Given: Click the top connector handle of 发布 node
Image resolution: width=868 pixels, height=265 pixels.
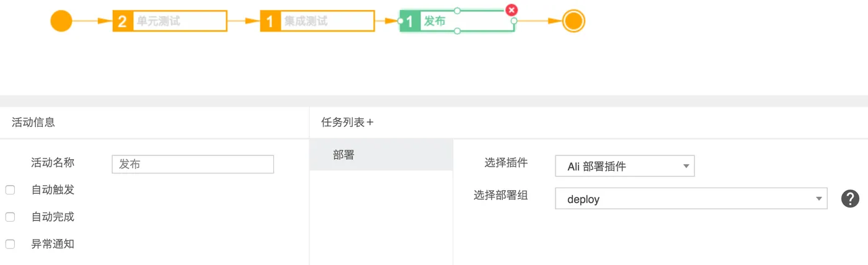Looking at the screenshot, I should tap(457, 11).
